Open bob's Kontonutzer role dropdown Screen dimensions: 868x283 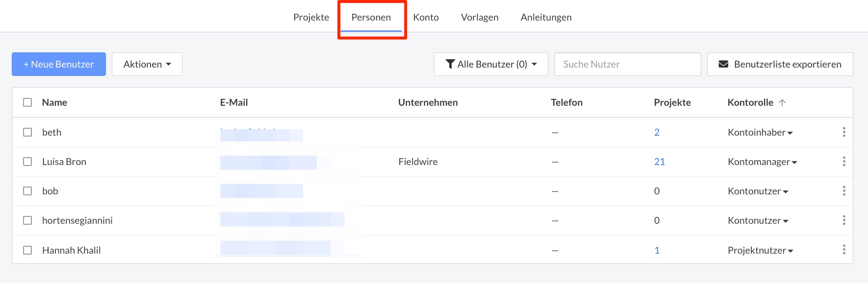pyautogui.click(x=758, y=191)
